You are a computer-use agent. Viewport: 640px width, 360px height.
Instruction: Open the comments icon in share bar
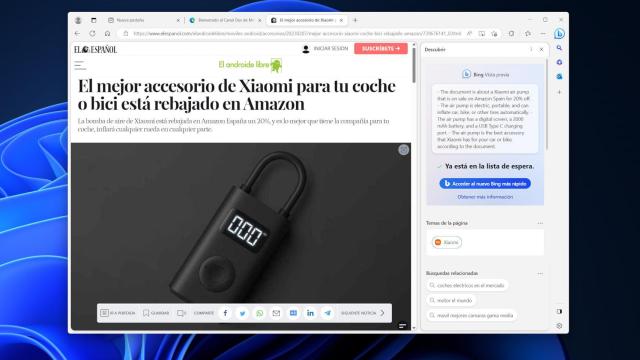pyautogui.click(x=181, y=313)
